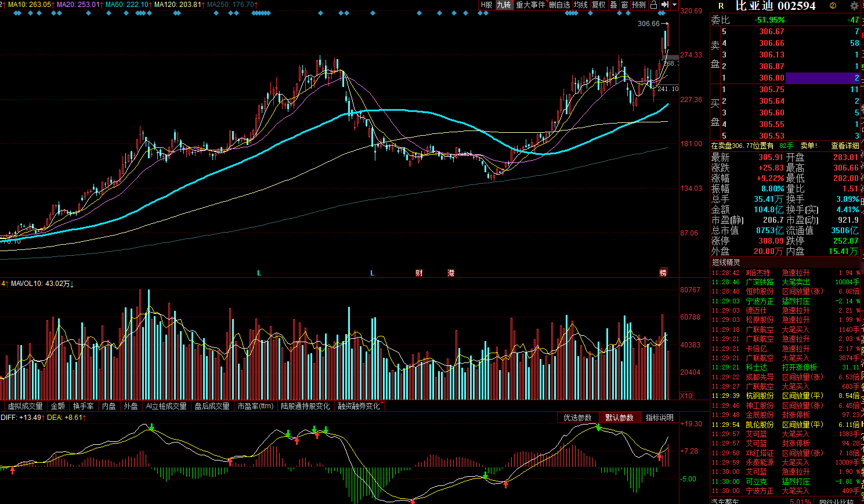
Task: Toggle 复权 price adjustment
Action: pyautogui.click(x=599, y=5)
